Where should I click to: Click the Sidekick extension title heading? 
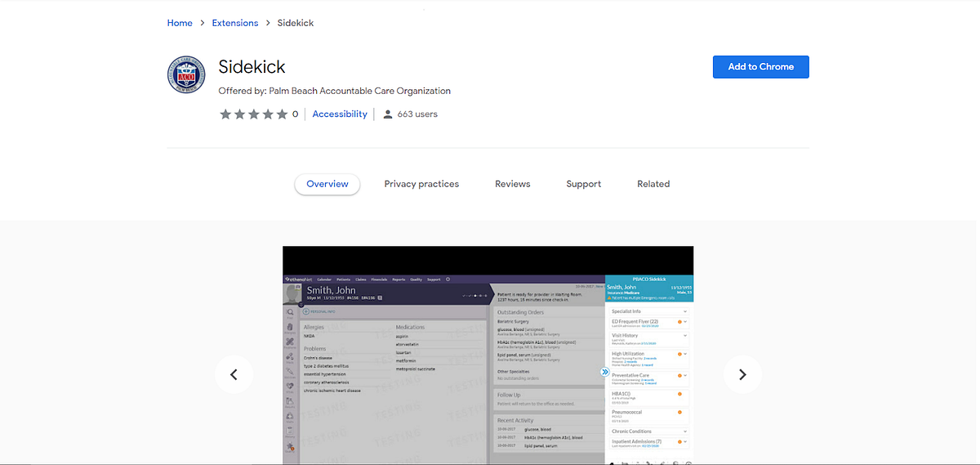(252, 67)
